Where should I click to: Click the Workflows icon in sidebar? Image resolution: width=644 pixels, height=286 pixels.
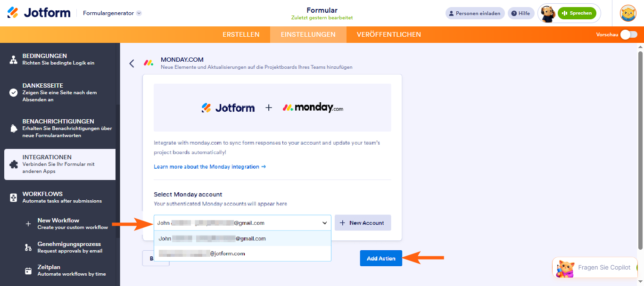coord(14,197)
